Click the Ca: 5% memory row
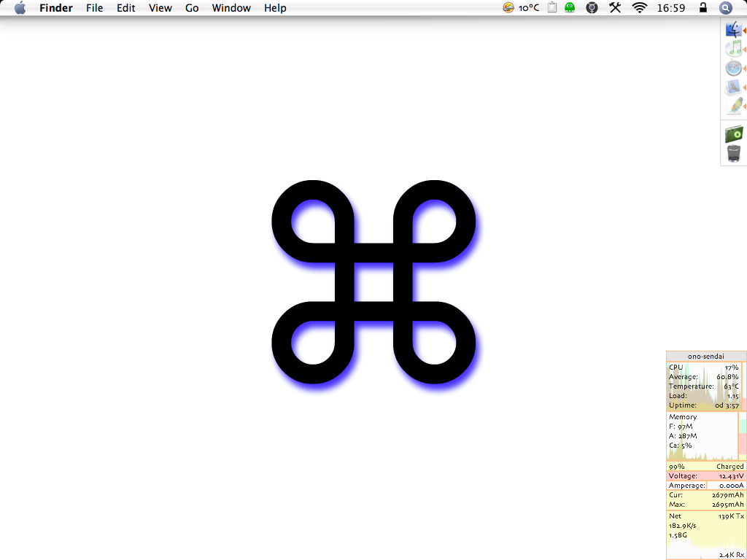 click(x=681, y=446)
